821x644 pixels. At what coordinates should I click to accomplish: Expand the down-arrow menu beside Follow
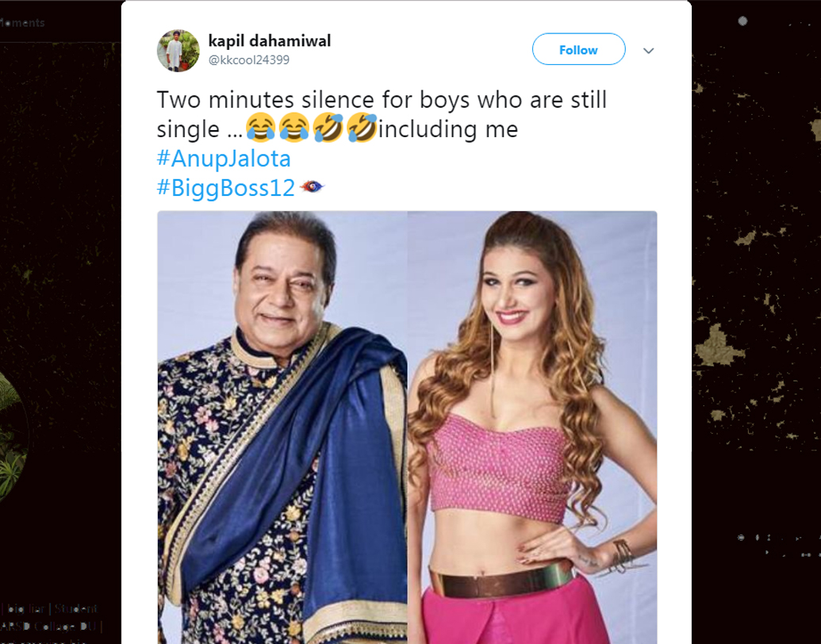(649, 49)
